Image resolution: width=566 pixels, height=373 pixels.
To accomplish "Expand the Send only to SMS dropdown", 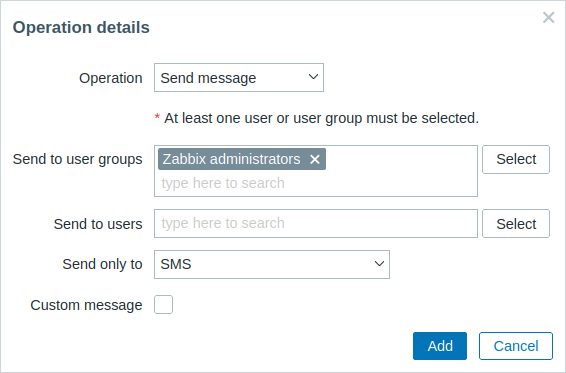I will 272,264.
